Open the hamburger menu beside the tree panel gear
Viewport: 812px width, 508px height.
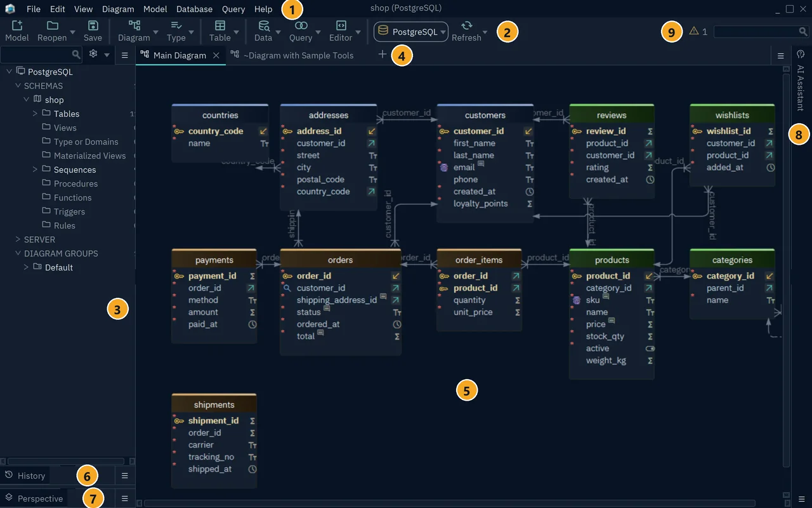125,55
